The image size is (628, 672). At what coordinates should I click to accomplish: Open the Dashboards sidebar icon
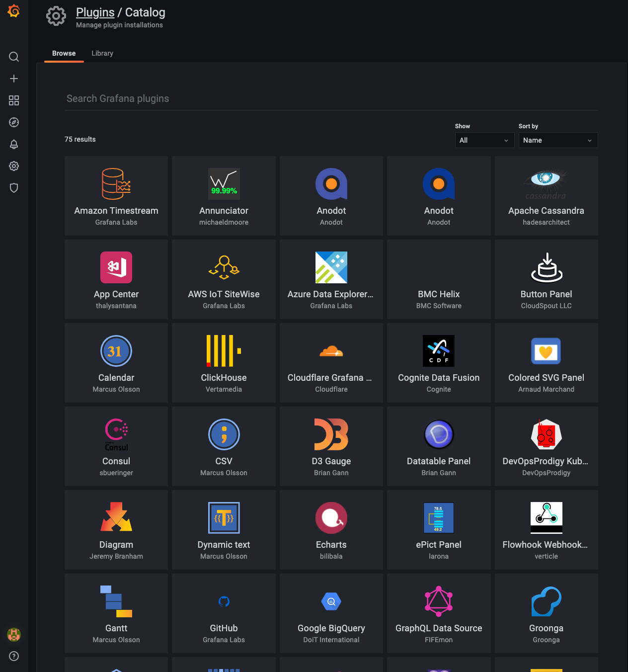tap(13, 100)
